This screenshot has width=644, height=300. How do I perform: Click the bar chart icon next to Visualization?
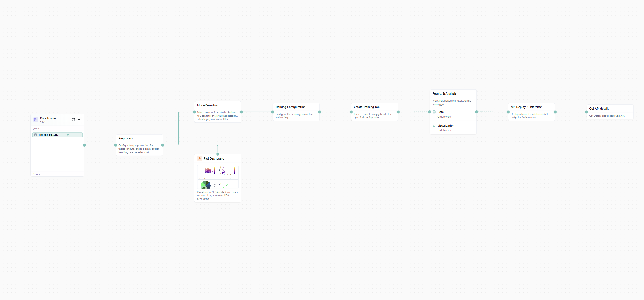point(434,126)
